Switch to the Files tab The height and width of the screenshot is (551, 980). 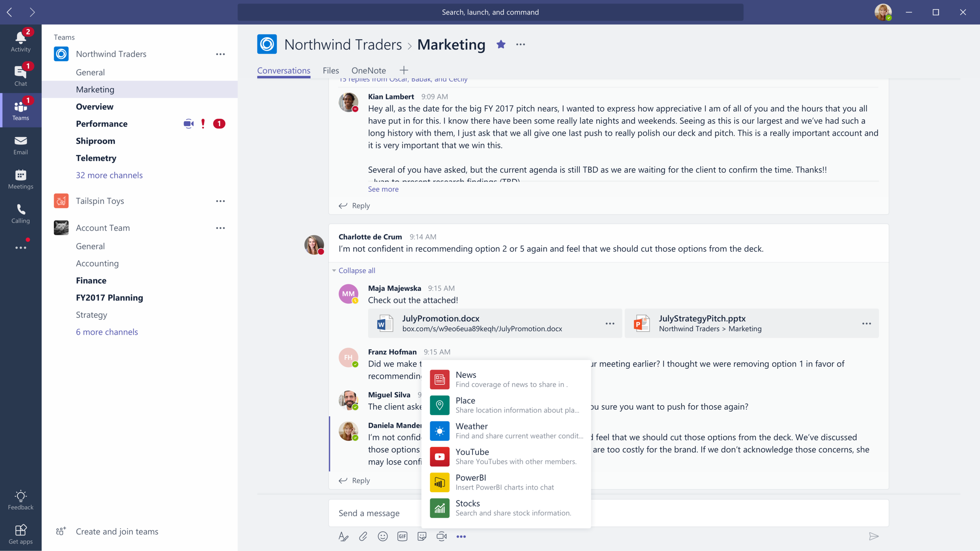330,71
